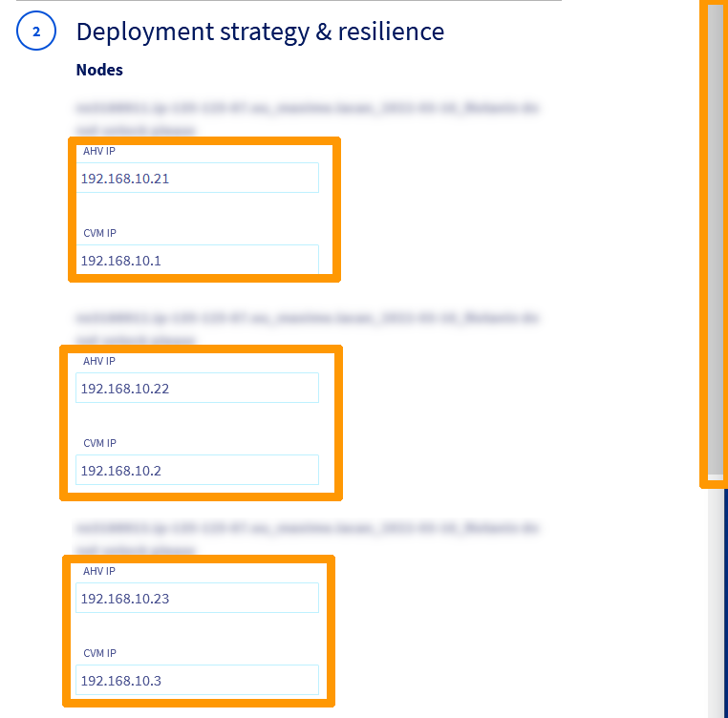
Task: Click the Nodes section label
Action: coord(99,70)
